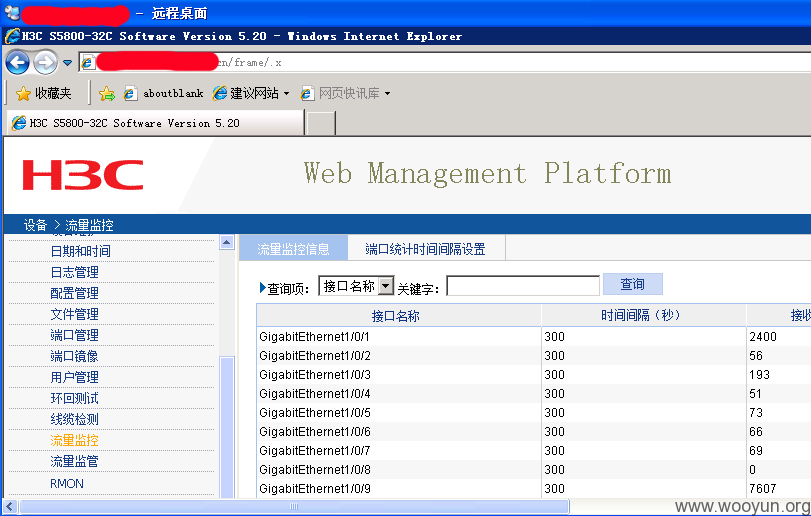
Task: Sort by 时间间隔(秒) column header
Action: point(643,315)
